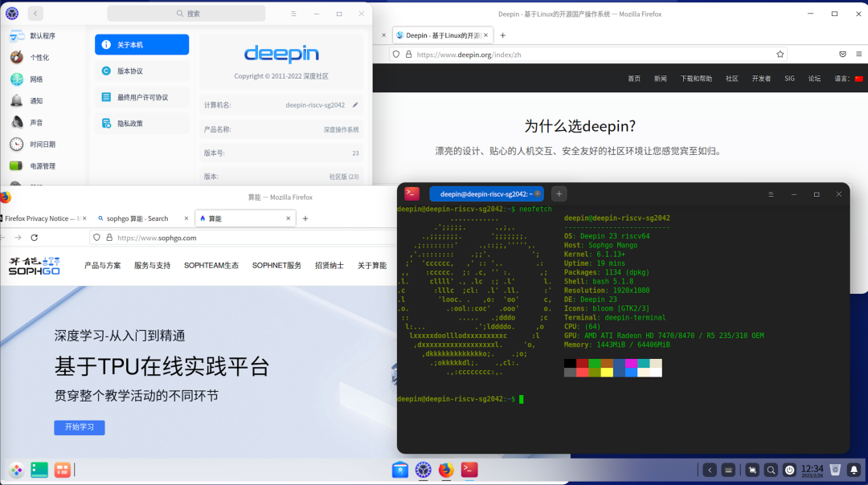Open the power button in the tray
This screenshot has width=868, height=485.
(x=790, y=470)
